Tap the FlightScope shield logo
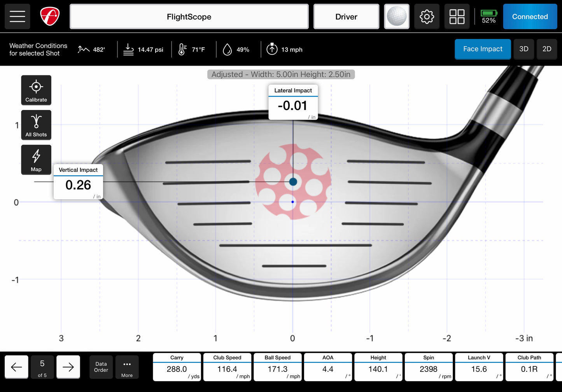Screen dimensions: 562x392 point(50,17)
